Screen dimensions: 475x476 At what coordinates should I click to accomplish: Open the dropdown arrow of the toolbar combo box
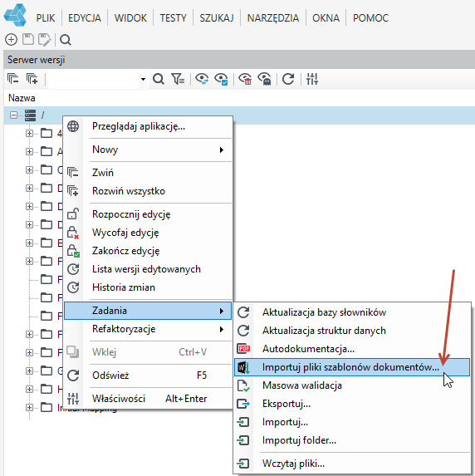pos(143,79)
